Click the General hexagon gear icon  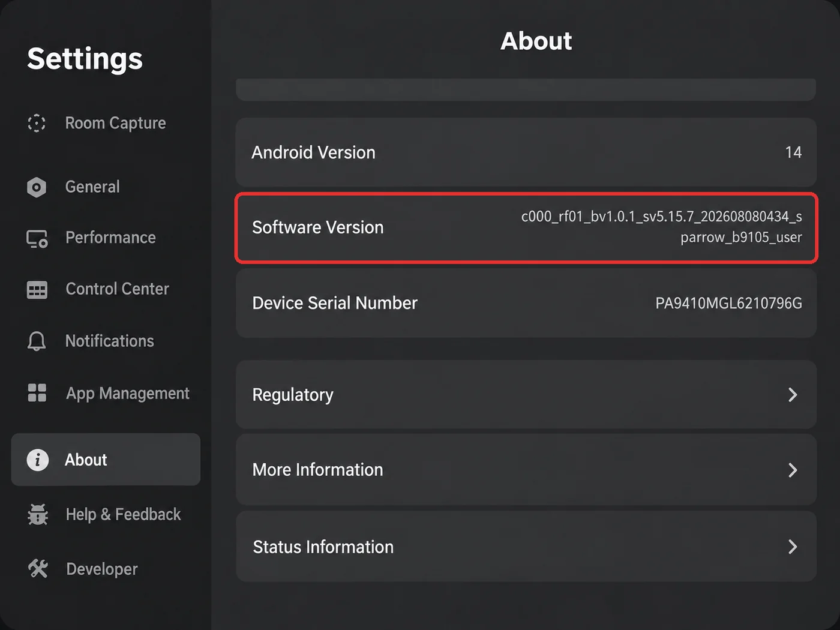[x=37, y=187]
